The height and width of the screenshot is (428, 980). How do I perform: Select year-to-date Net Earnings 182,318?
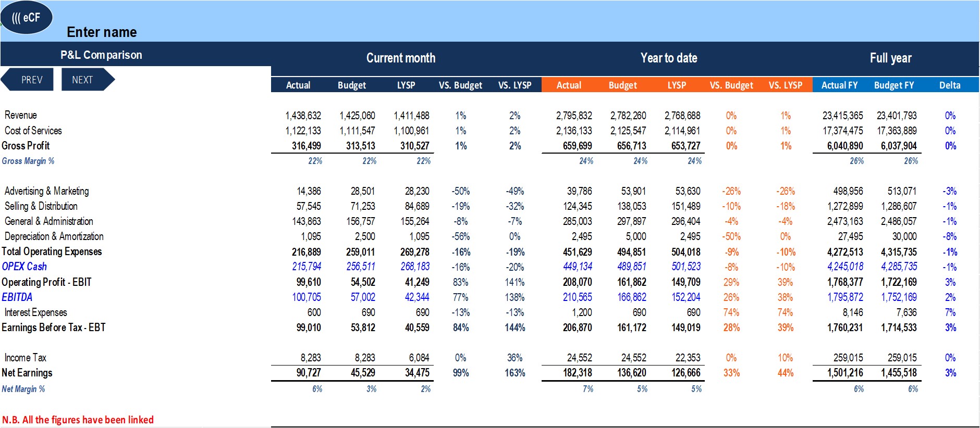(x=577, y=373)
